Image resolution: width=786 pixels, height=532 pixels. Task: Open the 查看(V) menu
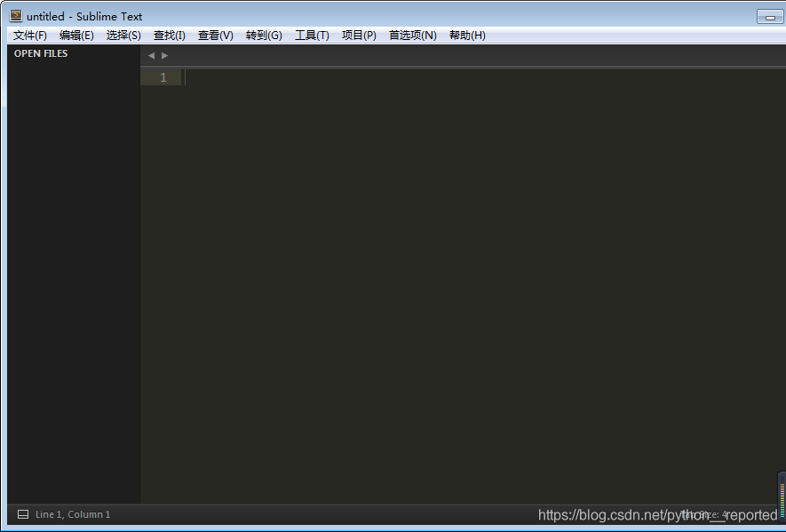[216, 36]
